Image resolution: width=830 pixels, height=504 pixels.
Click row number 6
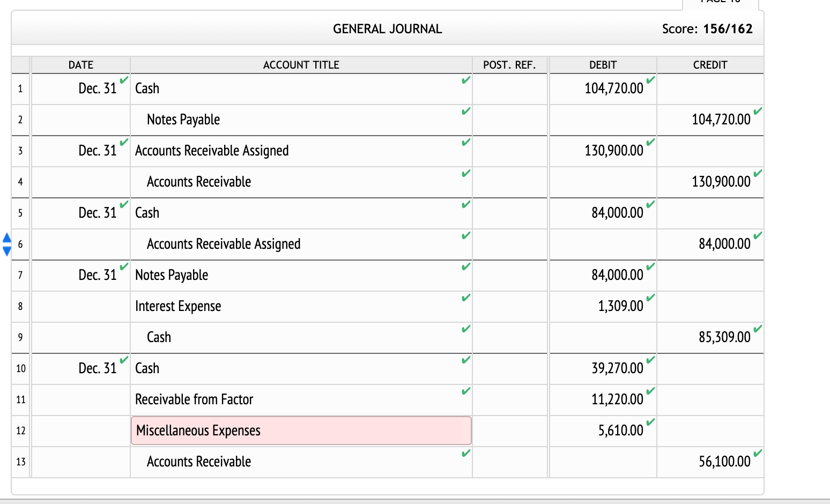click(x=20, y=244)
